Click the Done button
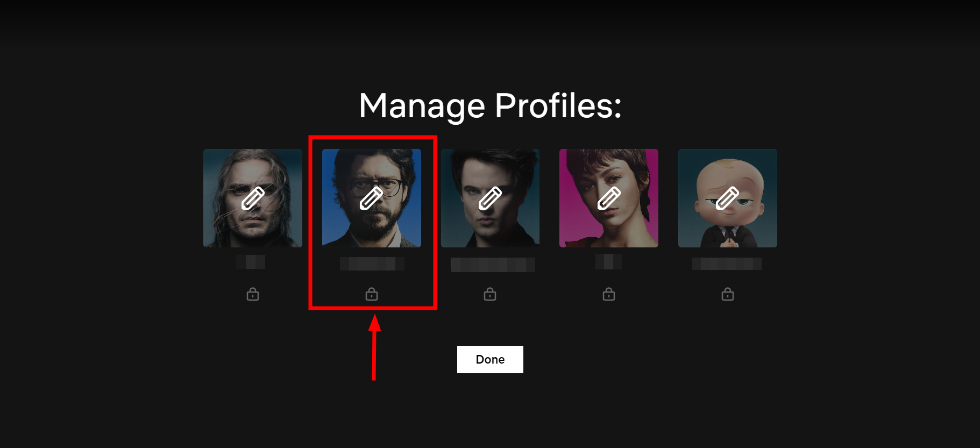The width and height of the screenshot is (980, 448). pos(490,359)
